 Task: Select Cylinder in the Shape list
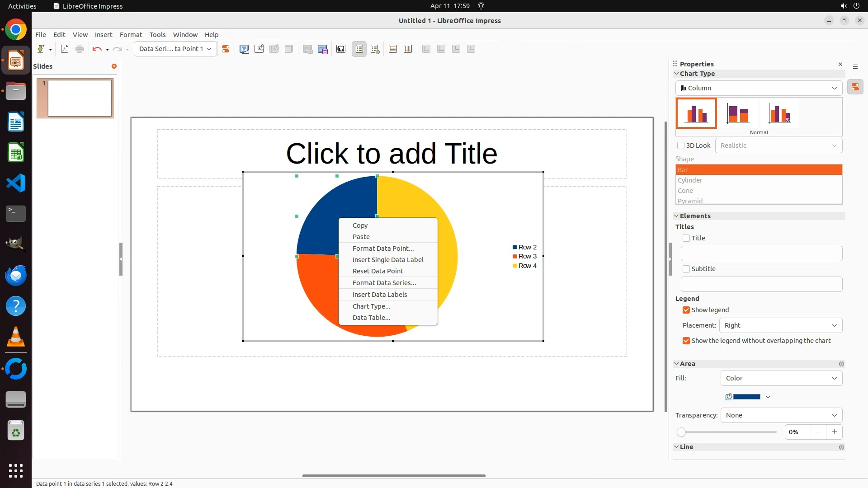[x=690, y=180]
